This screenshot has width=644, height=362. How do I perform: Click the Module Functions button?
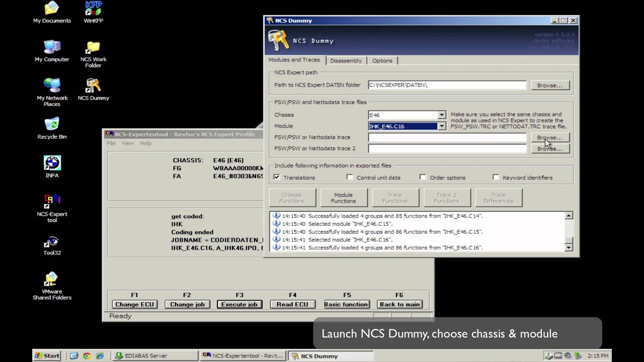pyautogui.click(x=344, y=198)
